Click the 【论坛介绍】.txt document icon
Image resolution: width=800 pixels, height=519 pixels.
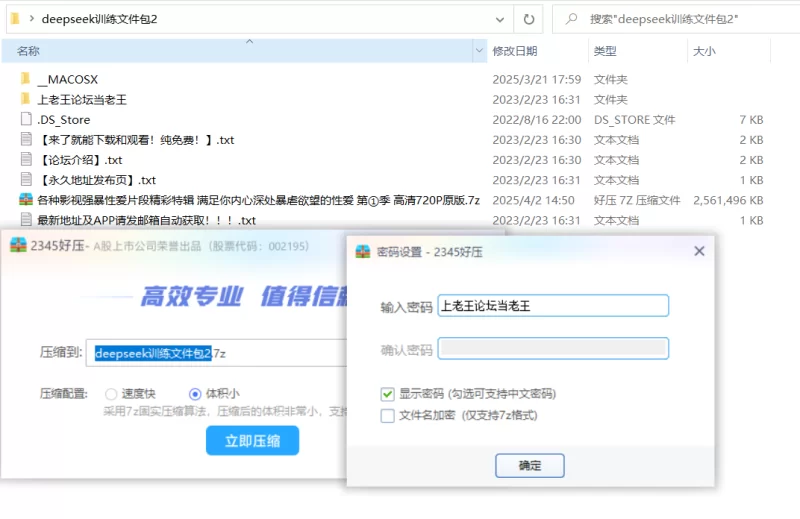click(26, 160)
